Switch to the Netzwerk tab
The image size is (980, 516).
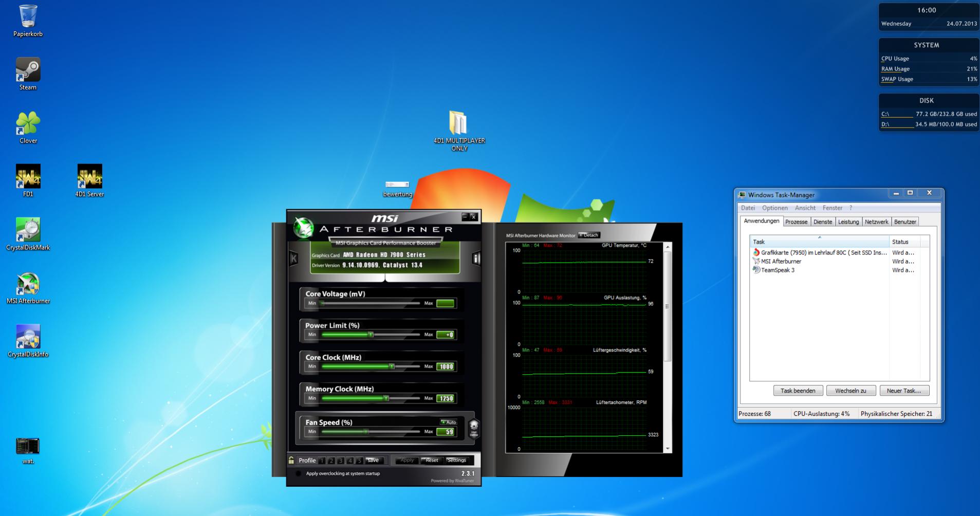(877, 222)
